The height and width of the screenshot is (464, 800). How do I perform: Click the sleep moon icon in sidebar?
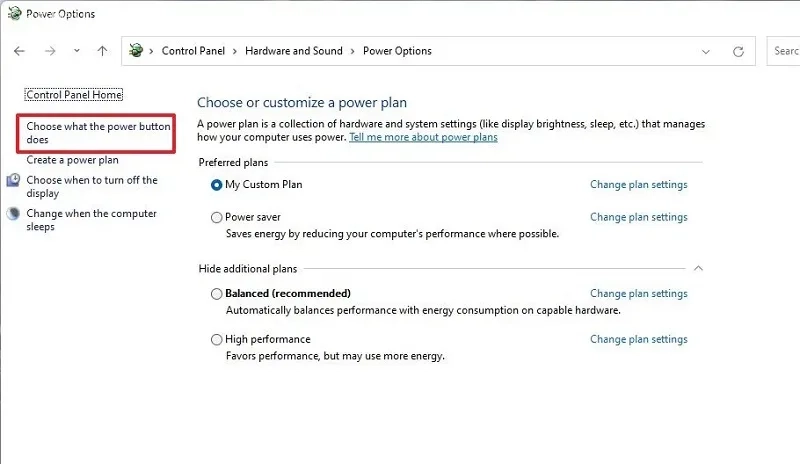pyautogui.click(x=13, y=213)
